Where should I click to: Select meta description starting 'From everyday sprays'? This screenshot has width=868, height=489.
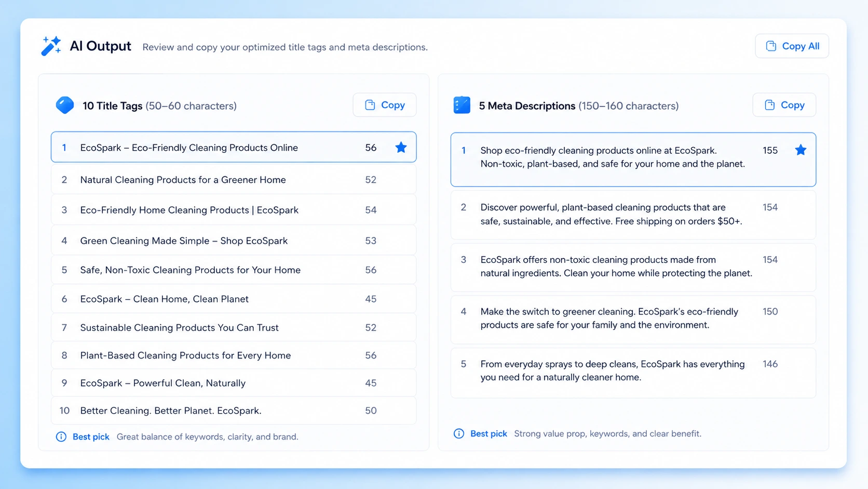pyautogui.click(x=633, y=373)
